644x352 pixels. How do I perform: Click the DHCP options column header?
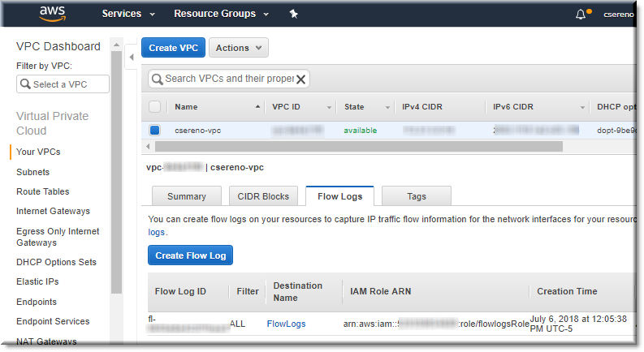pos(616,107)
